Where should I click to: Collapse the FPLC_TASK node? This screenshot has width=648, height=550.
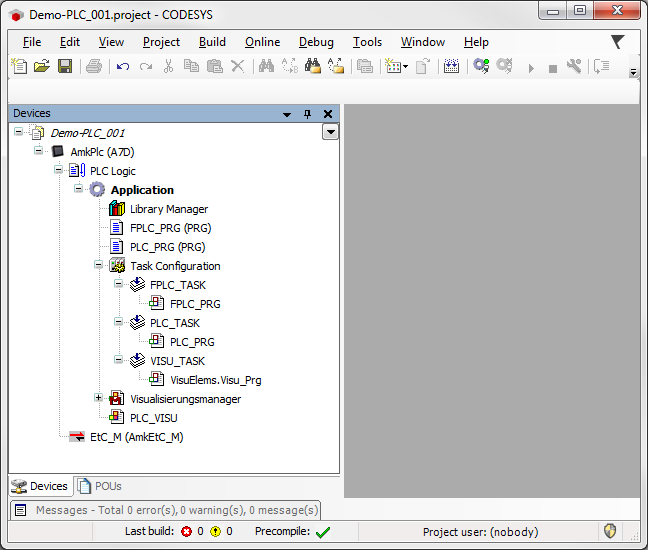119,283
